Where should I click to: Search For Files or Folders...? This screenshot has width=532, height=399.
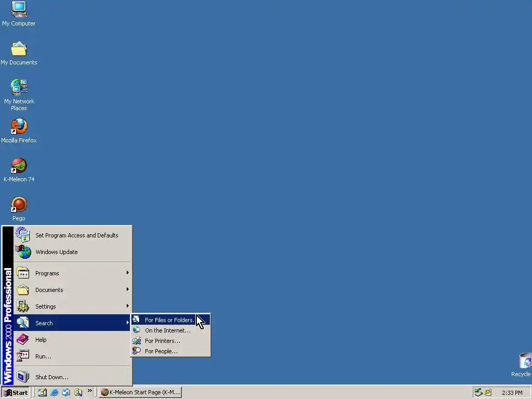pos(170,320)
